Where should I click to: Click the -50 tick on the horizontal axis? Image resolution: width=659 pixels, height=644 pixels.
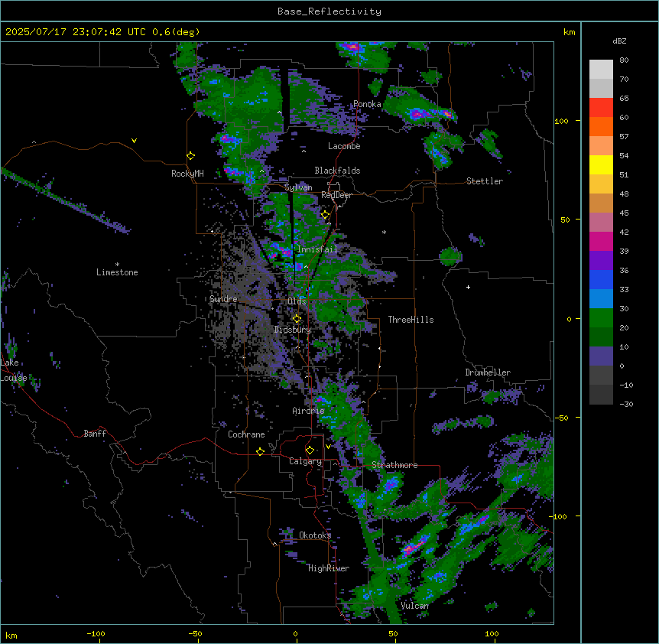[195, 633]
